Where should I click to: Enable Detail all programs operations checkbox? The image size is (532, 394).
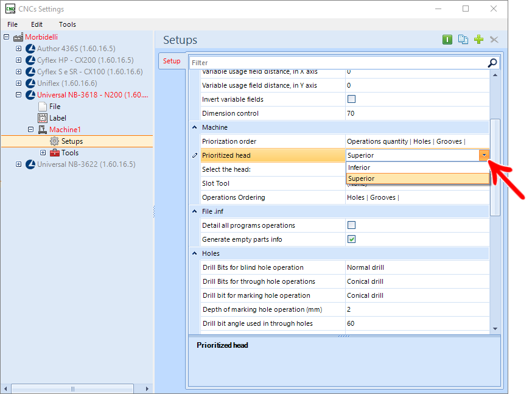click(351, 225)
